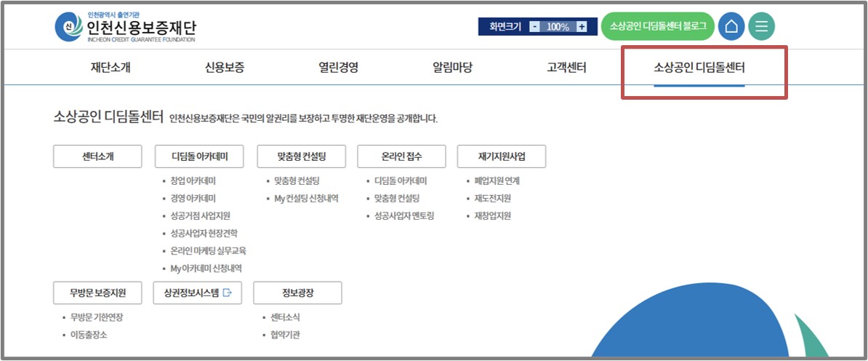The image size is (868, 361).
Task: Open 맞춤형 컨설팅 link under 온라인 접수
Action: point(397,198)
